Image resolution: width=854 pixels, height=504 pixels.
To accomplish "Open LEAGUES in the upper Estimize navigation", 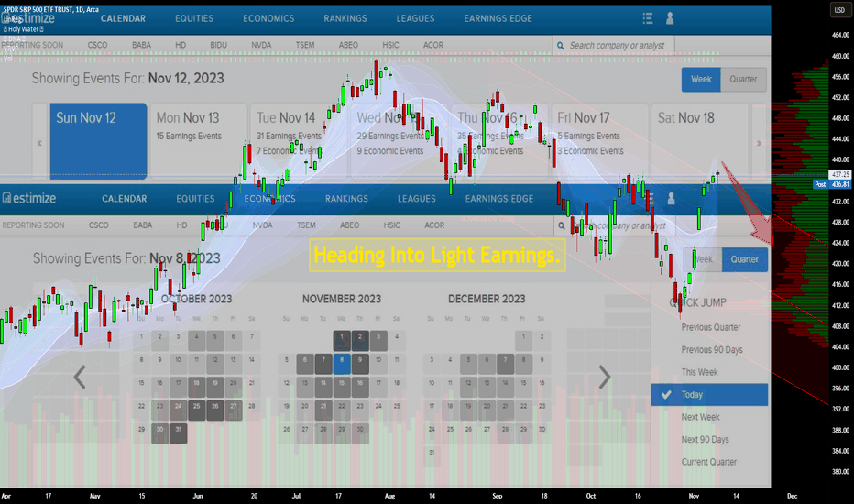I will tap(416, 18).
